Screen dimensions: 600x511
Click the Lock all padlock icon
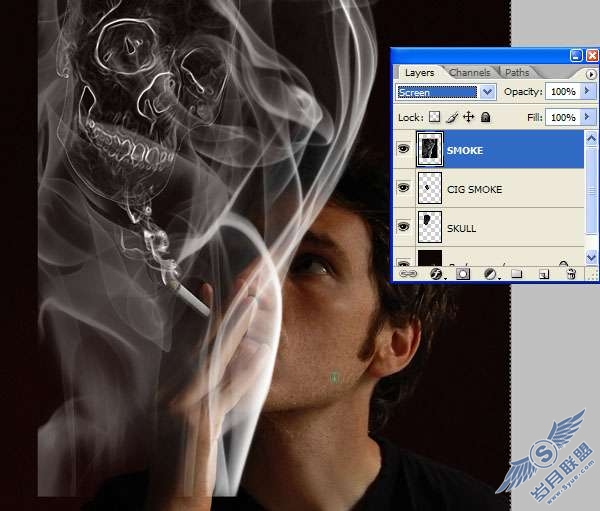point(486,117)
